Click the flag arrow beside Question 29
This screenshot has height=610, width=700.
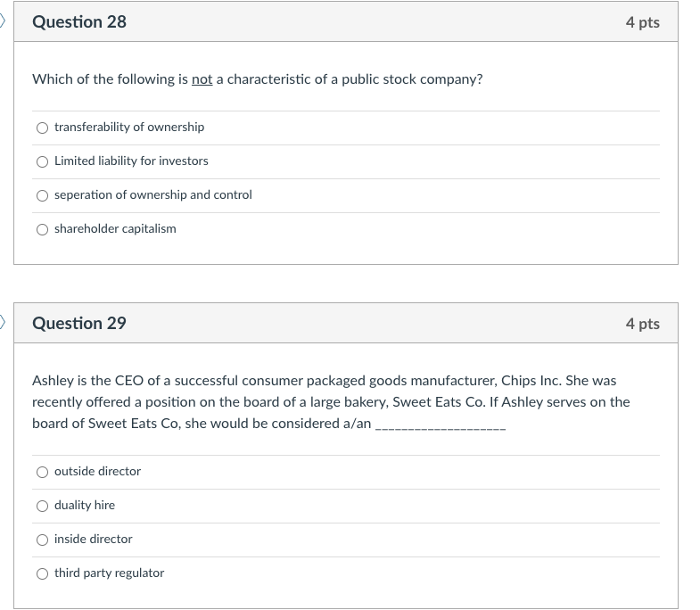pos(4,322)
